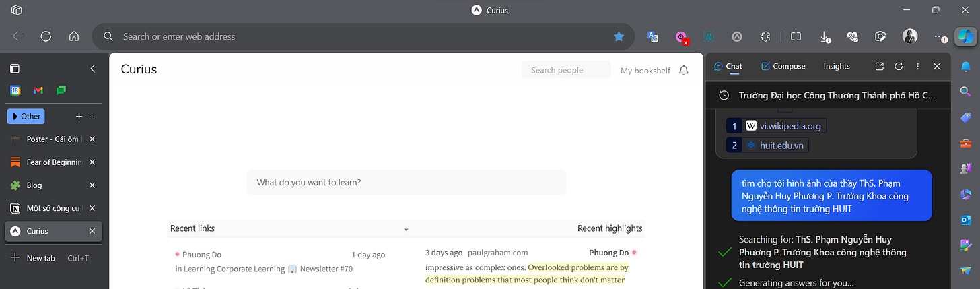Go to the browser Home page
Screen dimensions: 980x289
pos(74,36)
